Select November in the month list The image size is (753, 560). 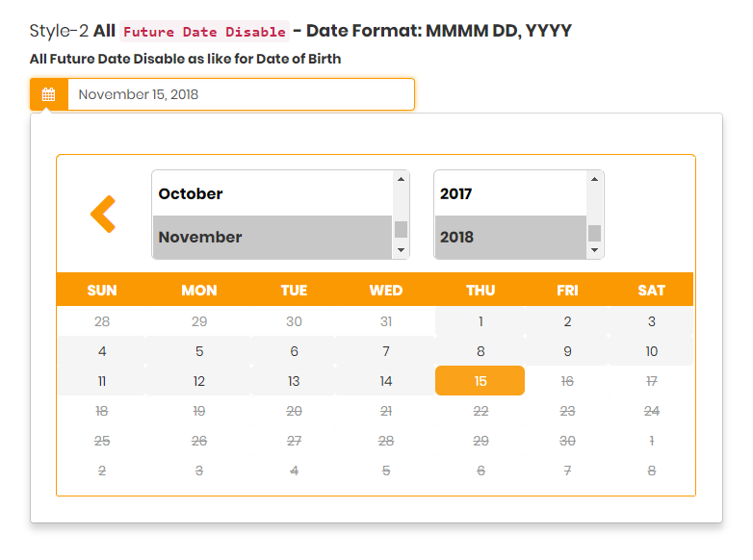pyautogui.click(x=273, y=237)
